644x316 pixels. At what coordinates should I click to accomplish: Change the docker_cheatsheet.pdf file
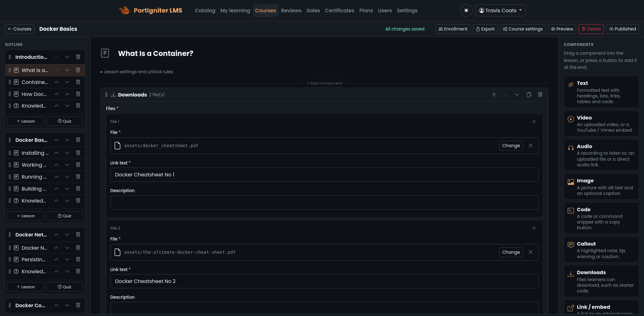click(x=511, y=146)
